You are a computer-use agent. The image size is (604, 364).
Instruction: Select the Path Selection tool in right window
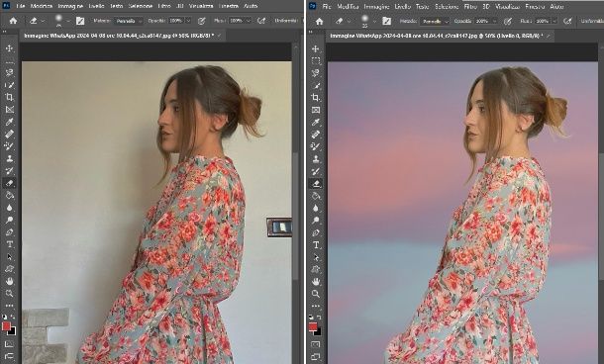coord(316,257)
